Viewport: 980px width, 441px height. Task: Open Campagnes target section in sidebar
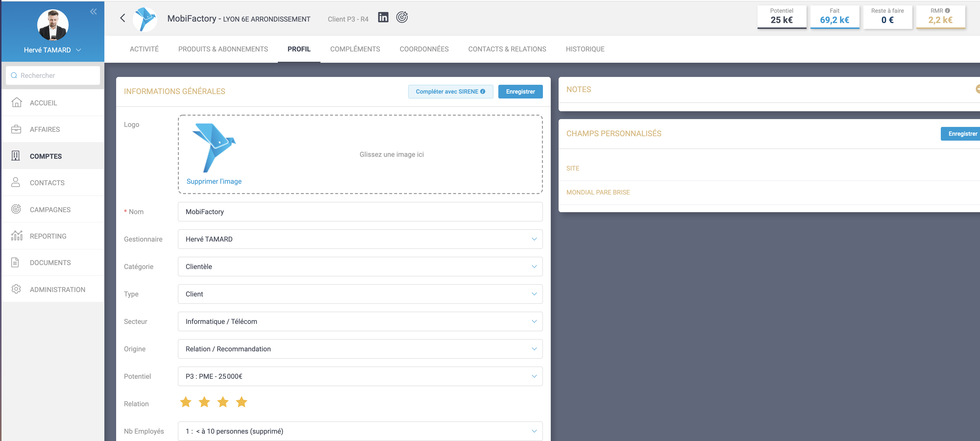50,209
